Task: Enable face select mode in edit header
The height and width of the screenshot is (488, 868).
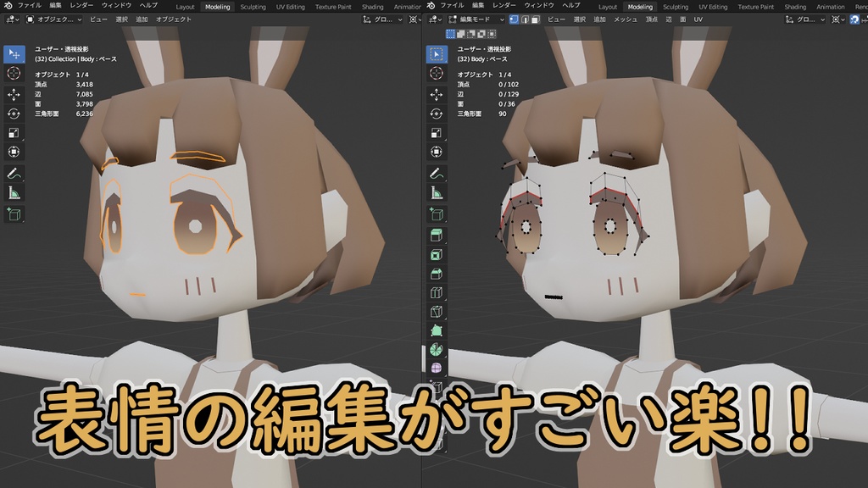Action: [535, 18]
